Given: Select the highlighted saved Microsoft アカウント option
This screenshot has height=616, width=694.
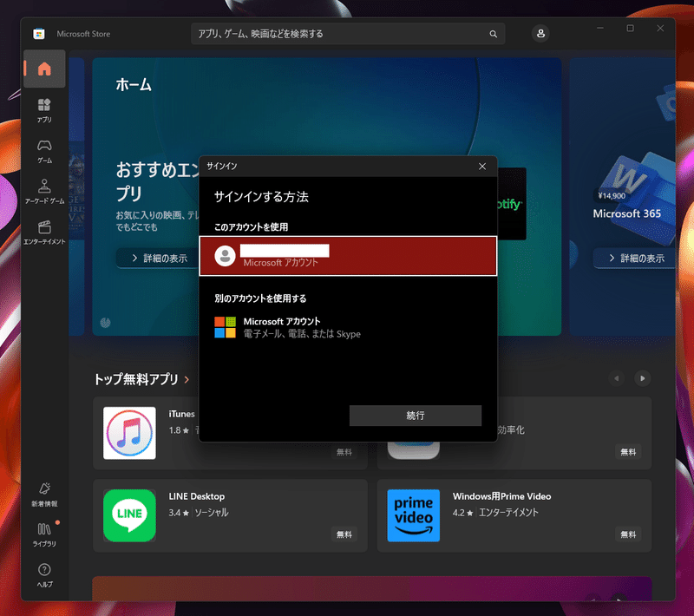Looking at the screenshot, I should tap(347, 256).
